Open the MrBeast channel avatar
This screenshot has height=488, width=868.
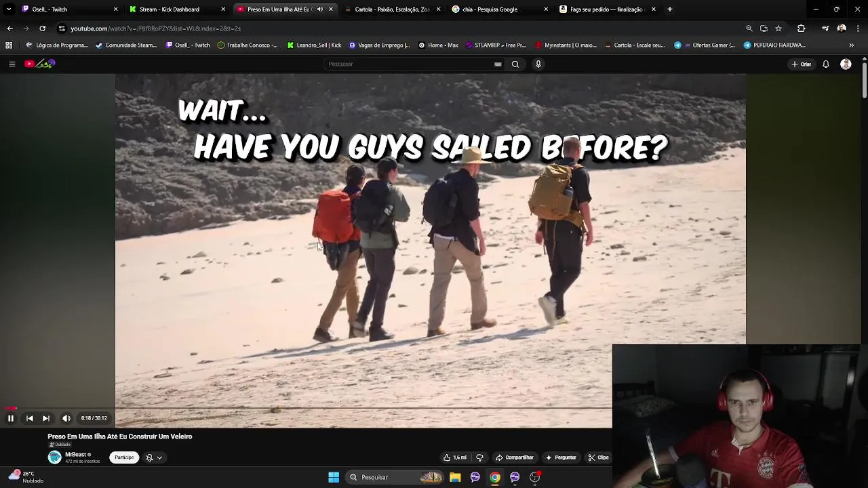coord(54,457)
